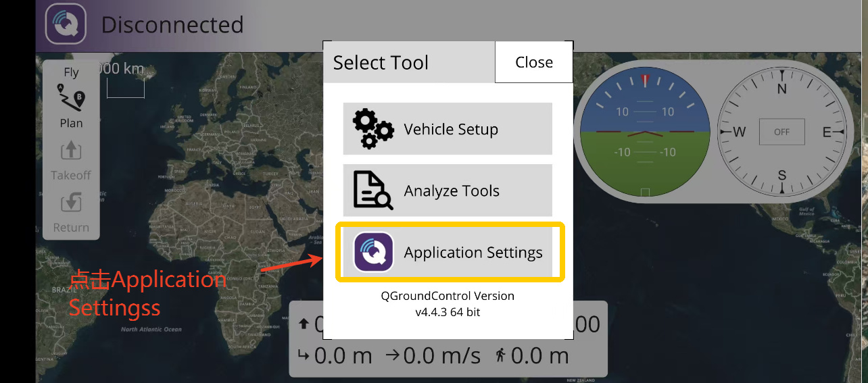Click the purple Application Settings Q icon
The width and height of the screenshot is (868, 383).
tap(373, 252)
